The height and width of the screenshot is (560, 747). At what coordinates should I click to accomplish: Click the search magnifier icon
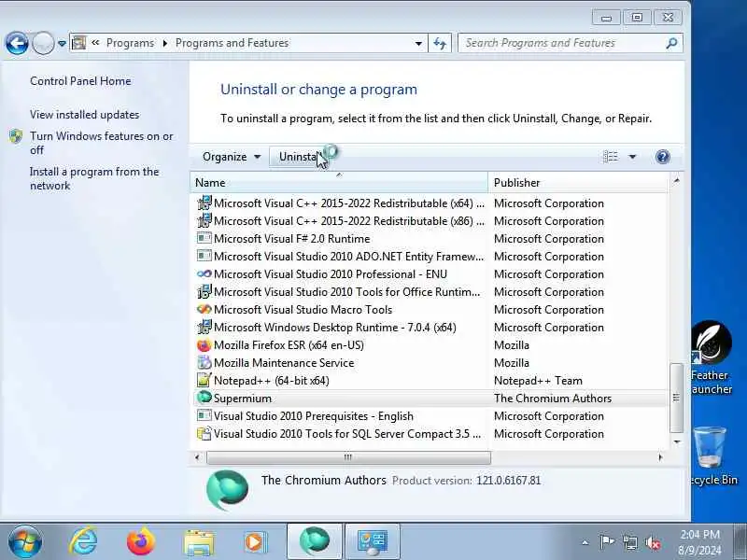671,43
